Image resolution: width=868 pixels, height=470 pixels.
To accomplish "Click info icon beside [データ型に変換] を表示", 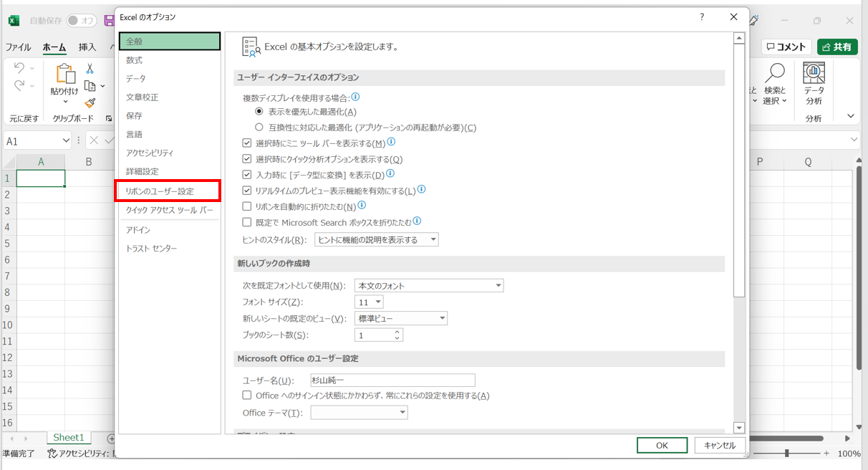I will [390, 173].
